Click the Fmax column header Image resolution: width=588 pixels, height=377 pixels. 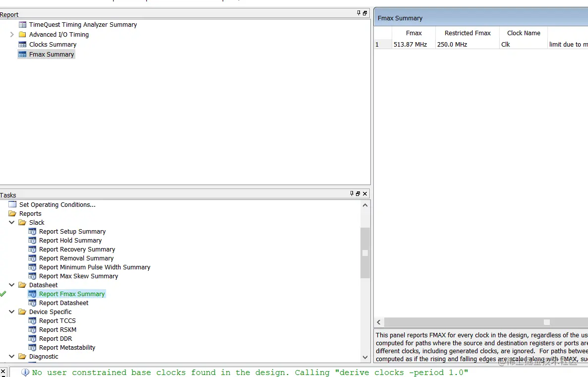(x=413, y=33)
